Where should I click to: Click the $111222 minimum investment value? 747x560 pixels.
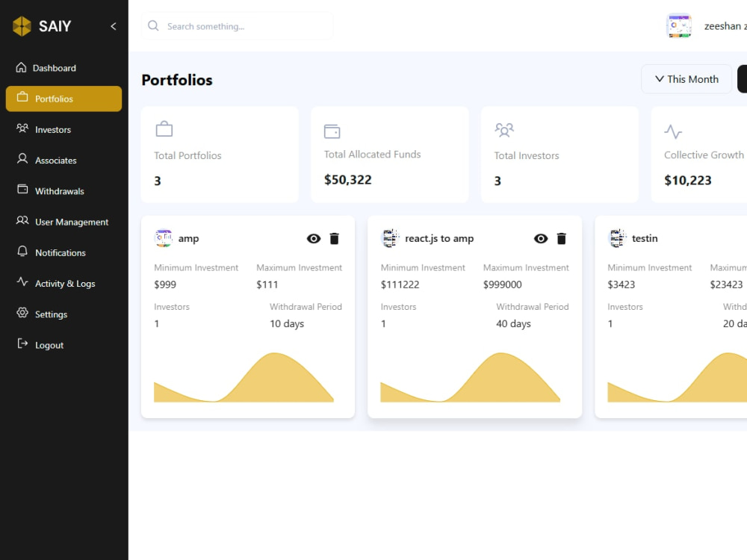(x=400, y=284)
